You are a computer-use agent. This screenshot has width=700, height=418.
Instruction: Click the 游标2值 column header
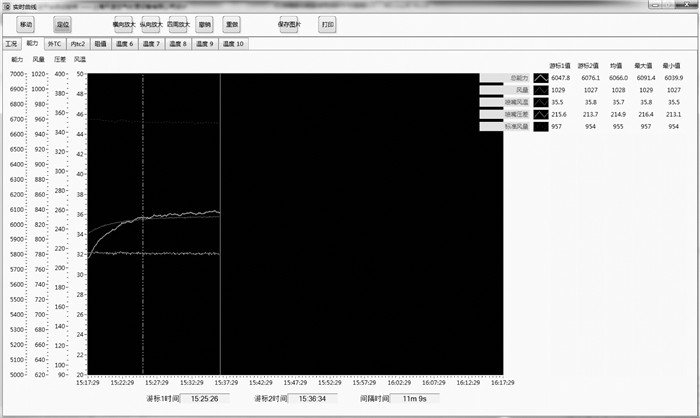pos(588,66)
